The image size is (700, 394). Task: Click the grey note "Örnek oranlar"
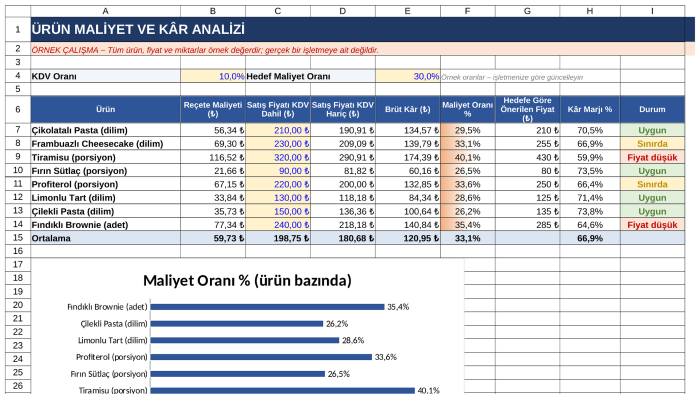(x=512, y=77)
